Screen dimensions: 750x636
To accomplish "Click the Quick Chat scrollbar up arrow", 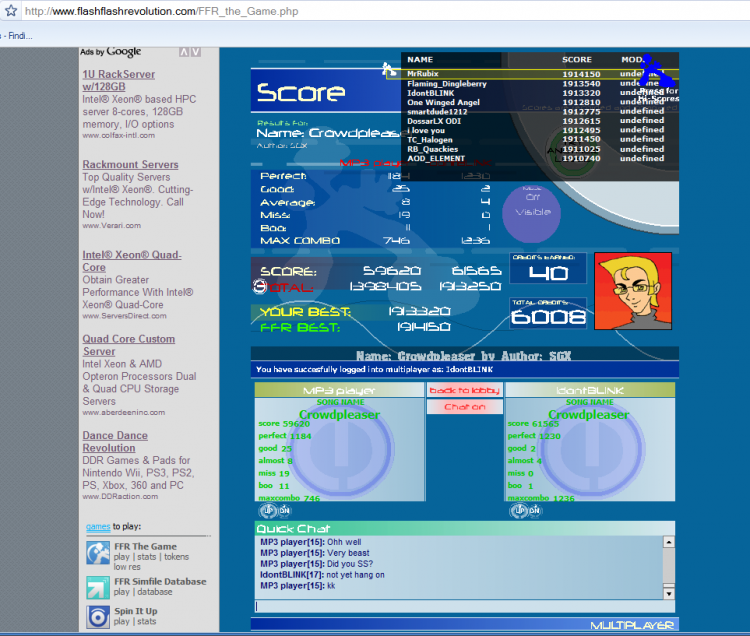I will 669,542.
